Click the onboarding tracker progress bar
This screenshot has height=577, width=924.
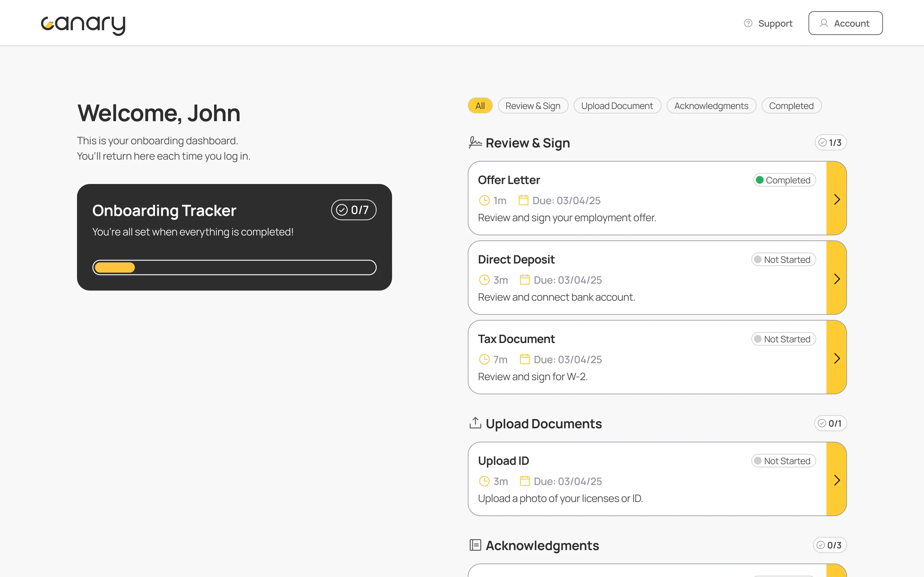click(234, 268)
